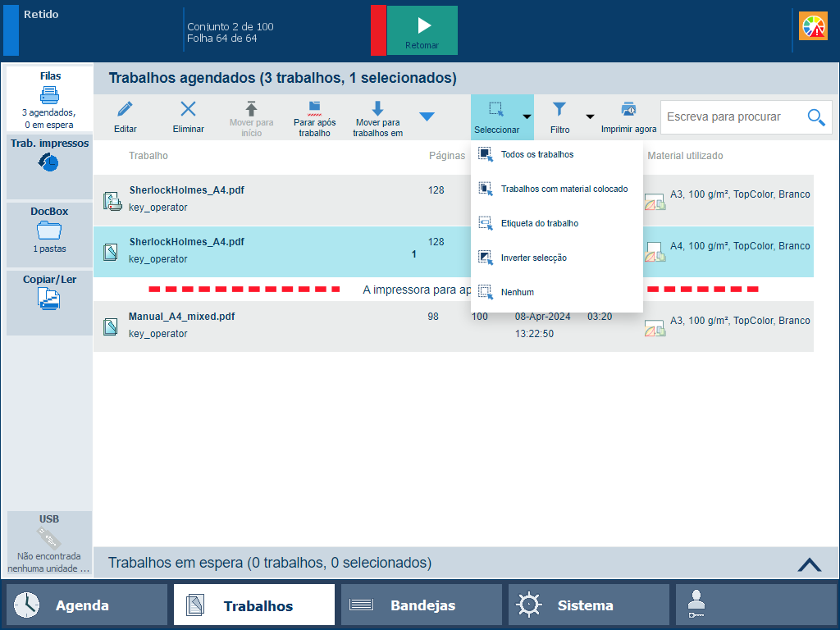Expand Trabalhos em espera panel chevron

809,564
